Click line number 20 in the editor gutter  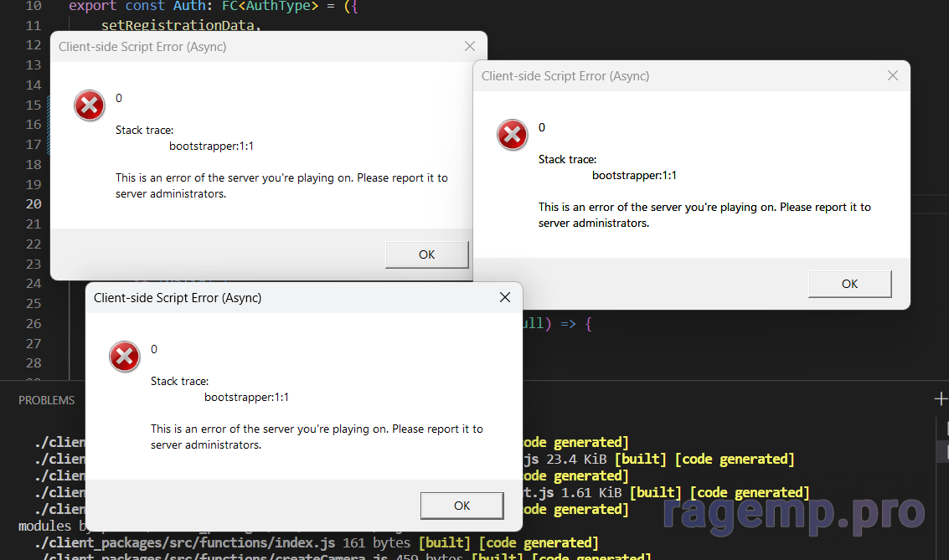[x=34, y=204]
